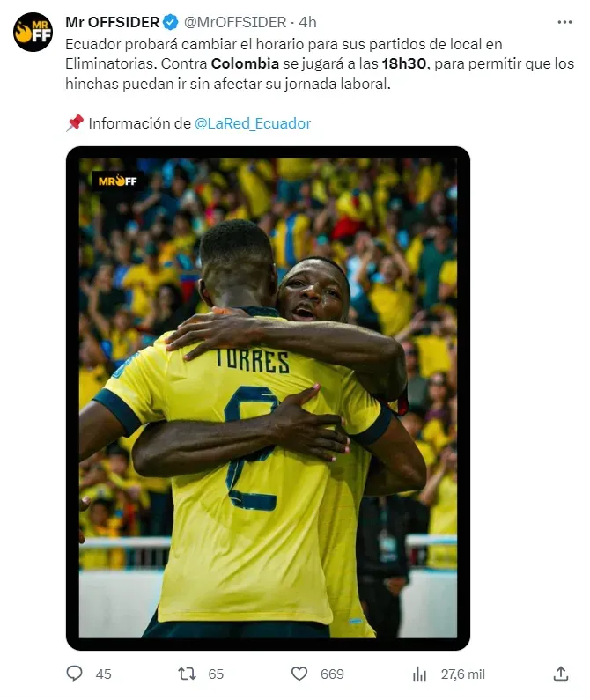
Task: Open the views analytics bar icon
Action: coord(419,674)
